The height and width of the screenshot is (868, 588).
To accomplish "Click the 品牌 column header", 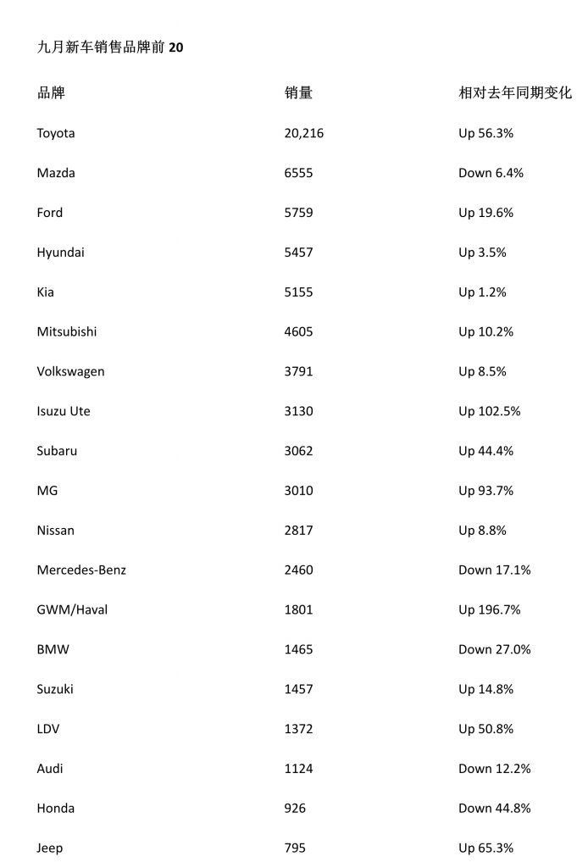I will point(51,93).
